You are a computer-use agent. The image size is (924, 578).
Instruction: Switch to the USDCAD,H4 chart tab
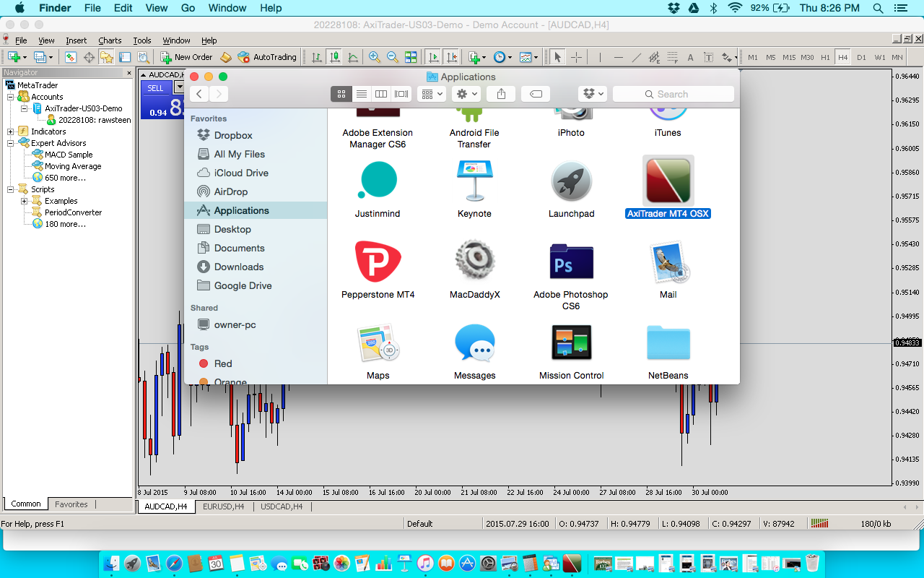(x=282, y=506)
